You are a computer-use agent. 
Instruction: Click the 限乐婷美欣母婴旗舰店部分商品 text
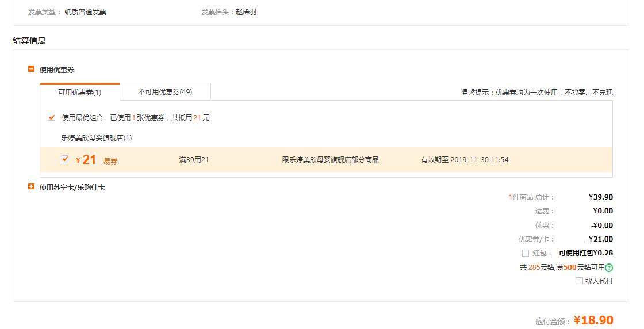[x=330, y=160]
